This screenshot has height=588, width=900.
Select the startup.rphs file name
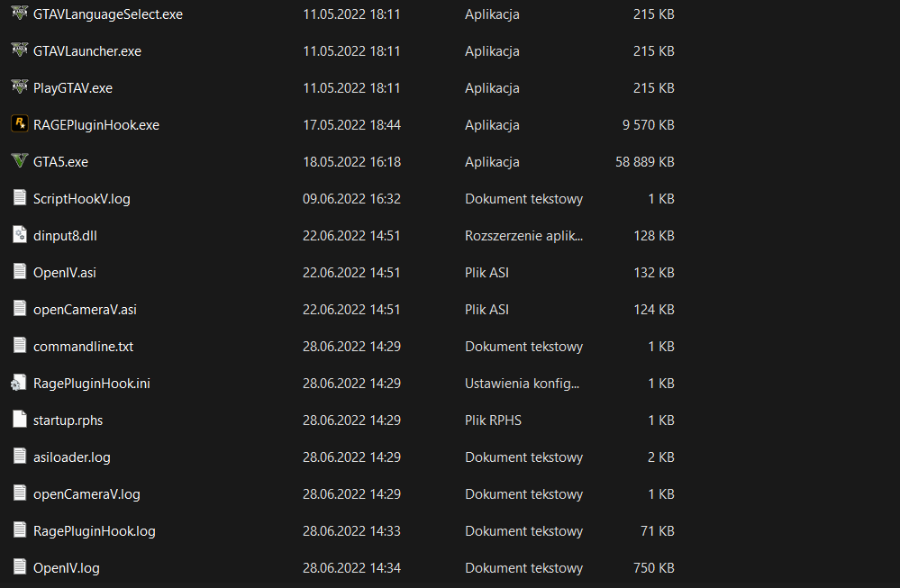pyautogui.click(x=68, y=421)
